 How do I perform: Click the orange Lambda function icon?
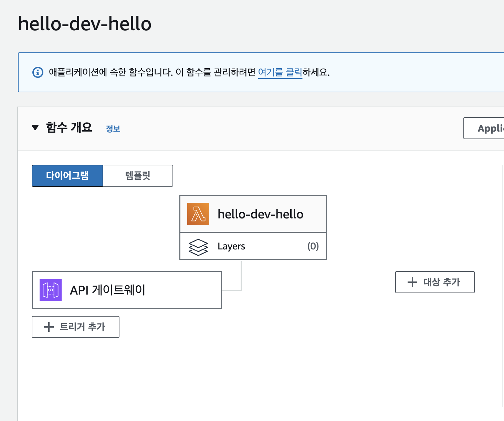point(198,214)
